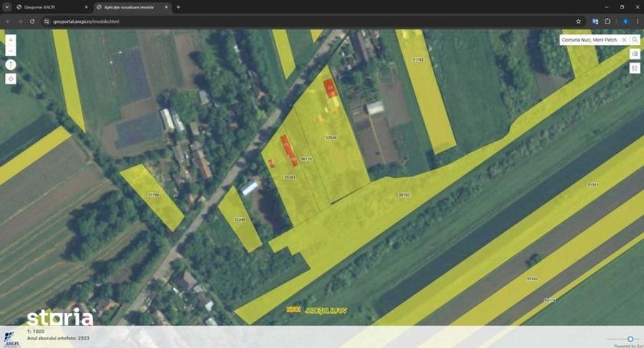Click the 1: 1000 scale text
The width and height of the screenshot is (644, 348).
[36, 332]
